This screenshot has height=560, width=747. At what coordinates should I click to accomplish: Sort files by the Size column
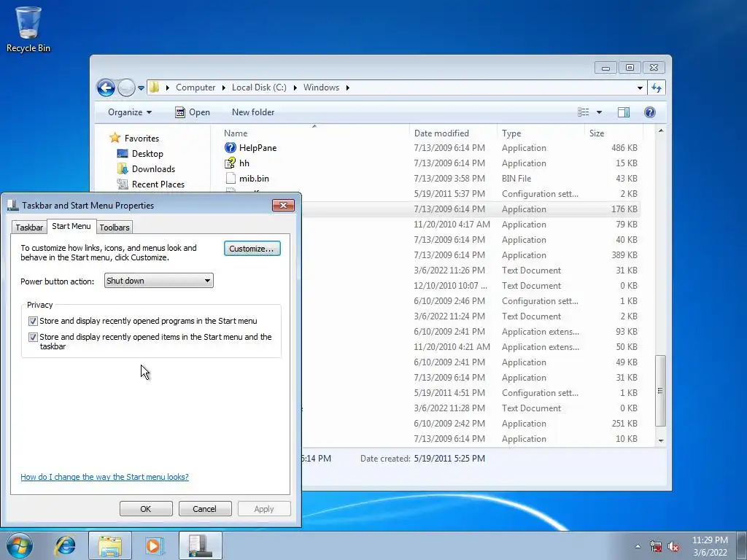click(x=614, y=133)
